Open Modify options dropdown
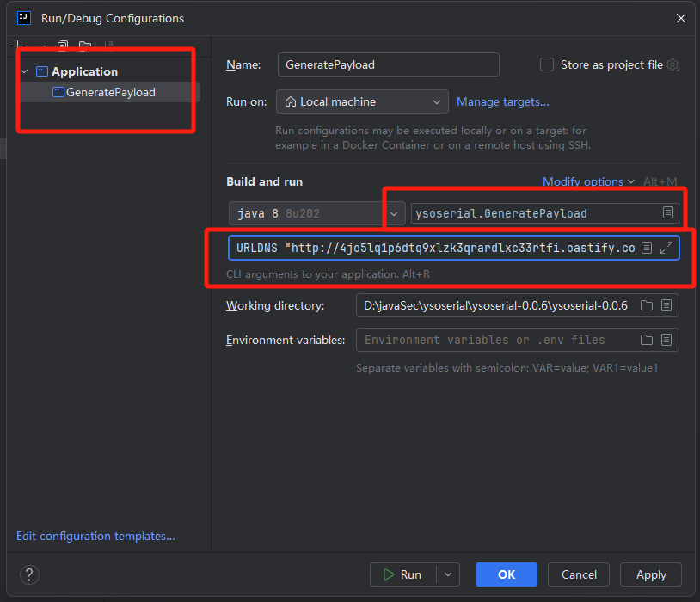This screenshot has width=700, height=602. click(588, 181)
